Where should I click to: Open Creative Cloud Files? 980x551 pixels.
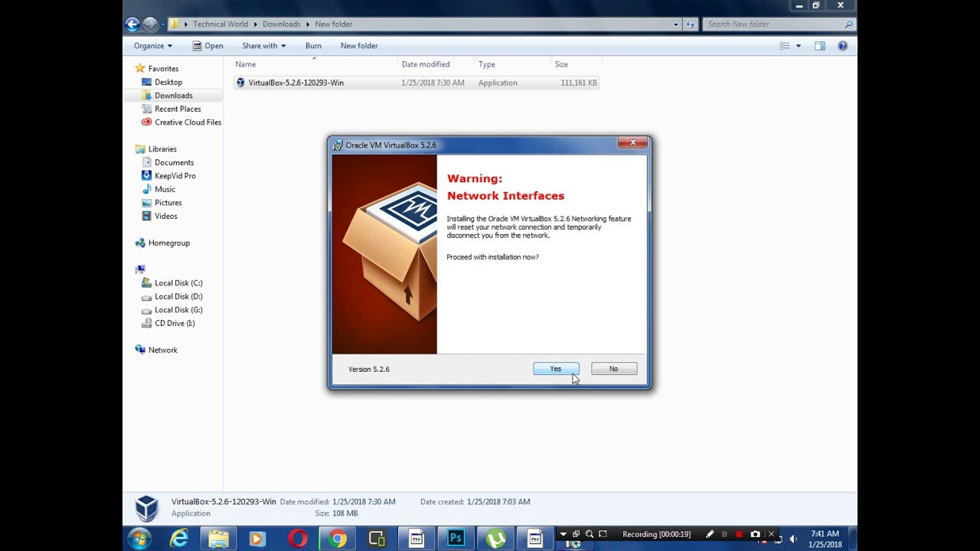[188, 122]
